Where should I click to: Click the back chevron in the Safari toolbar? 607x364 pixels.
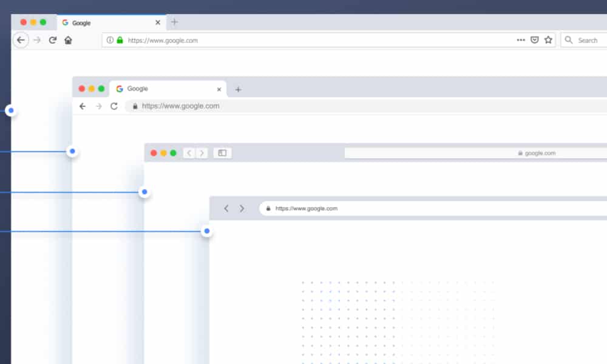[x=189, y=153]
